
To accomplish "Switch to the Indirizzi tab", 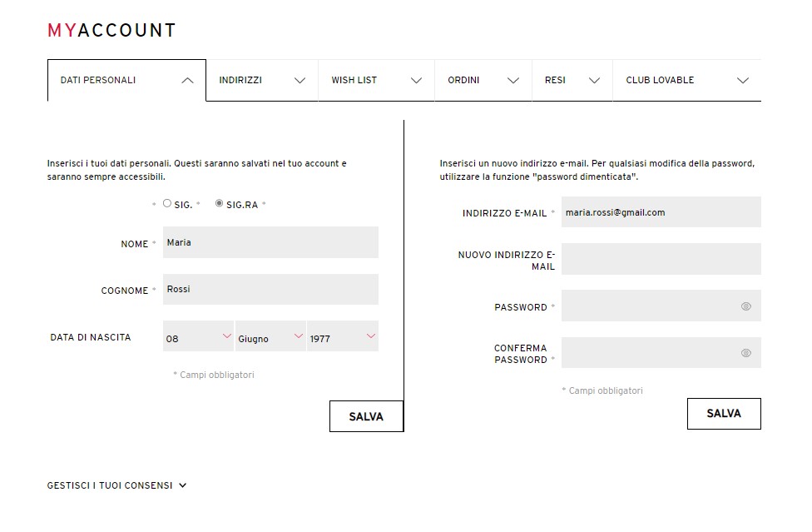I will tap(262, 80).
